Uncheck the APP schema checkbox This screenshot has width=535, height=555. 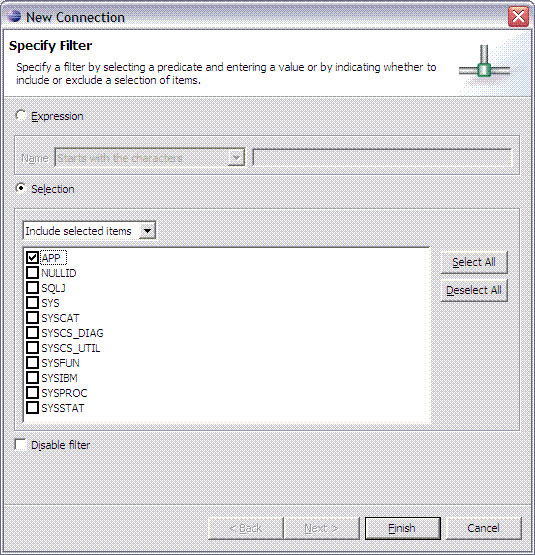[32, 257]
